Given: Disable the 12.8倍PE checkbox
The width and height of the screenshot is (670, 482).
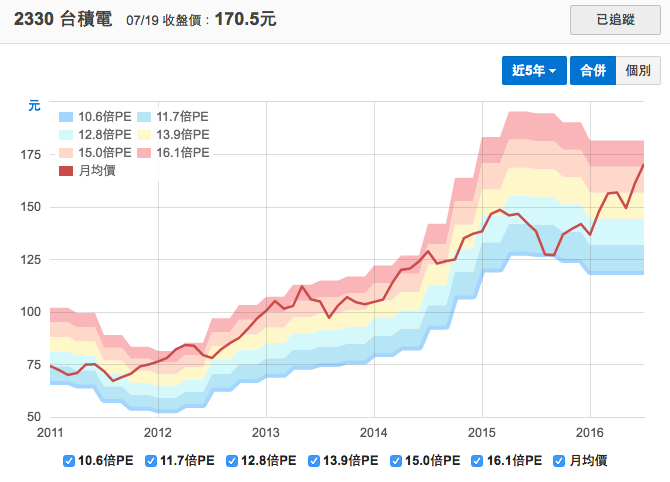Looking at the screenshot, I should [234, 461].
